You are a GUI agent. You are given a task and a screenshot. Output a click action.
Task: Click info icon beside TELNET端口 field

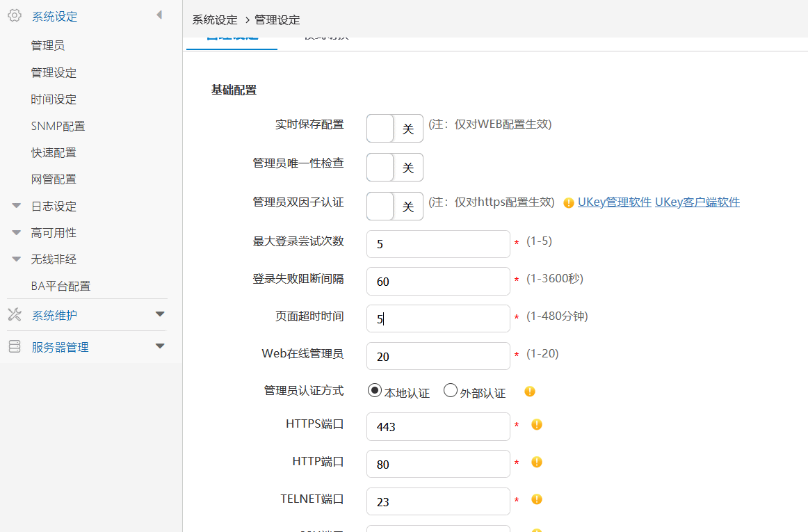tap(537, 499)
